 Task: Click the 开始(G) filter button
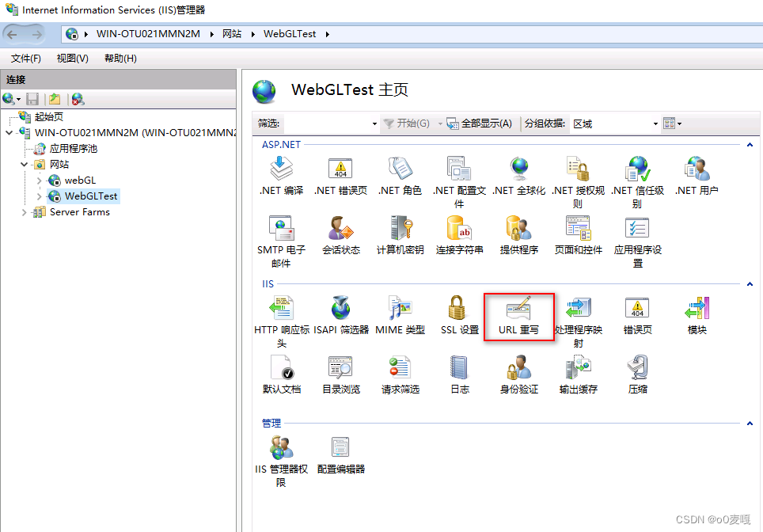click(x=407, y=123)
